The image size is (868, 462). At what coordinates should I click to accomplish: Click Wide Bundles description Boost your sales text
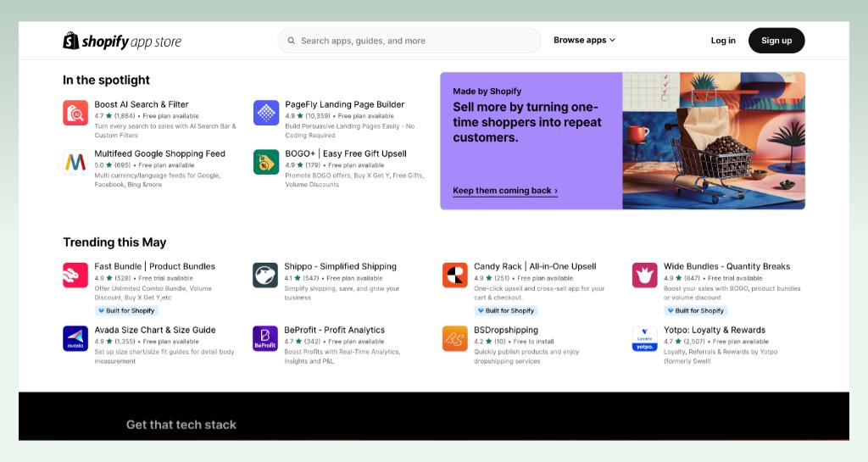[x=732, y=292]
